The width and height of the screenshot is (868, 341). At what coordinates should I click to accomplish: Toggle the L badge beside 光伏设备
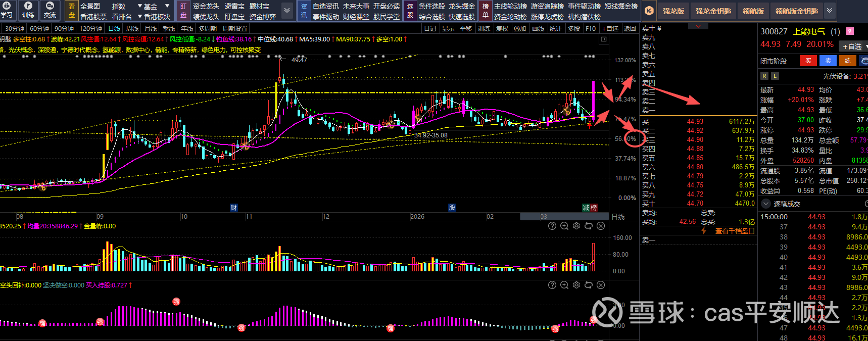point(775,76)
